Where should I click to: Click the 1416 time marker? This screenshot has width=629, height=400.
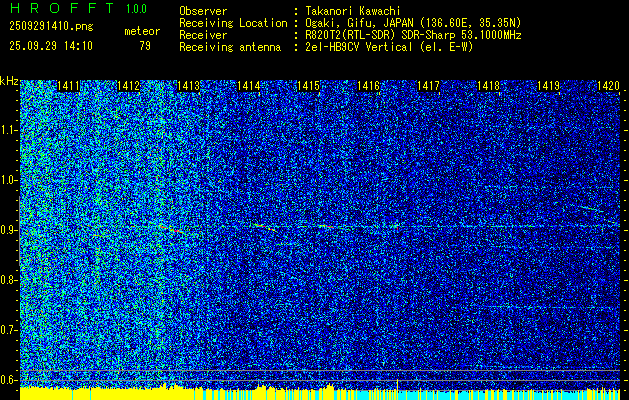368,86
